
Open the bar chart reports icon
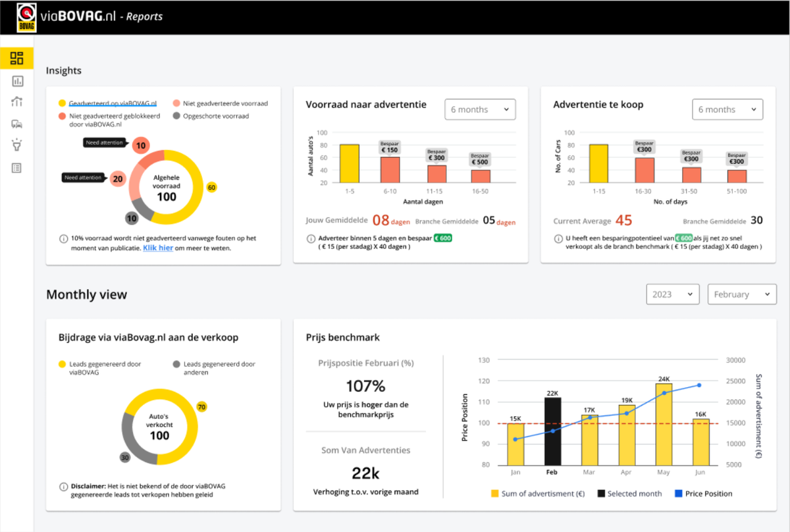[x=17, y=81]
